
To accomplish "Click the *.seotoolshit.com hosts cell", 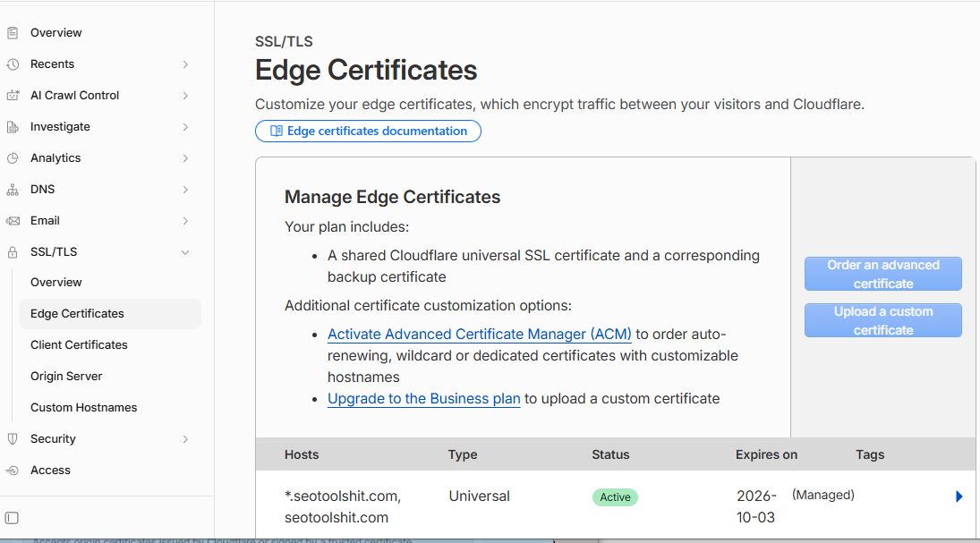I will pyautogui.click(x=343, y=506).
